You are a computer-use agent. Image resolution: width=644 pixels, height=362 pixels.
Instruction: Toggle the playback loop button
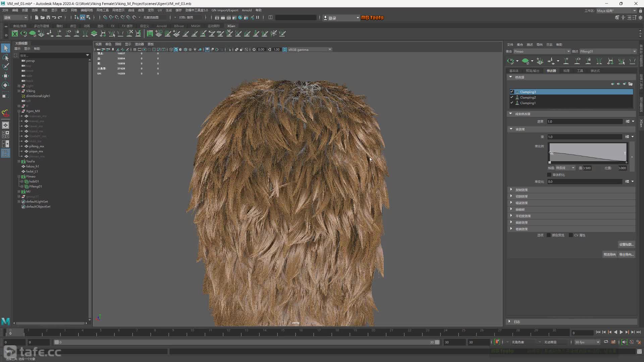click(x=606, y=342)
